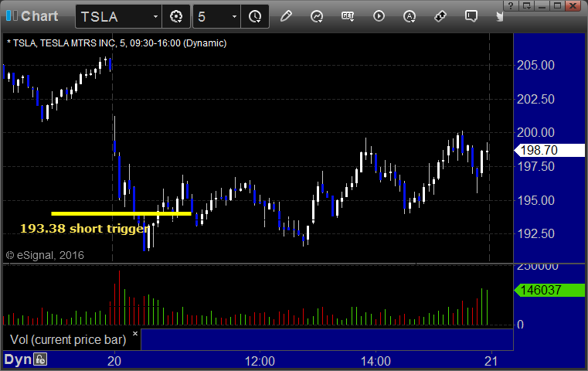Open the studies chart-line icon menu

[317, 16]
